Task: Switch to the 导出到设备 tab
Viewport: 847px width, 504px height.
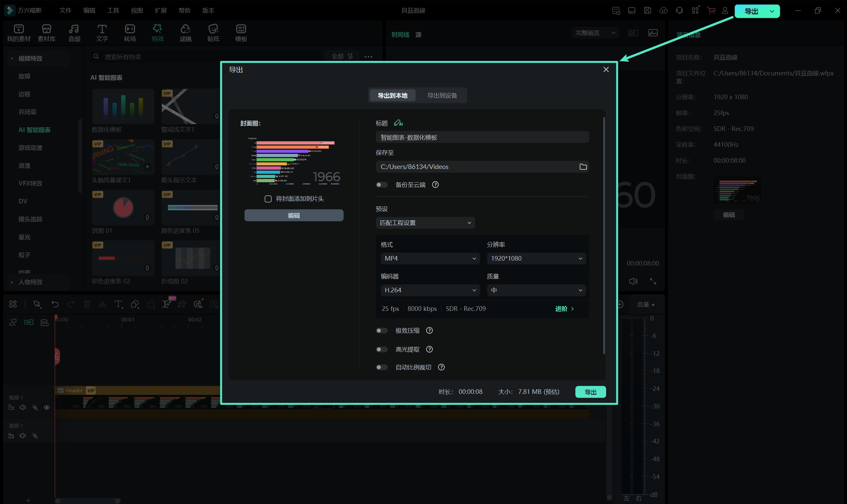Action: tap(442, 96)
